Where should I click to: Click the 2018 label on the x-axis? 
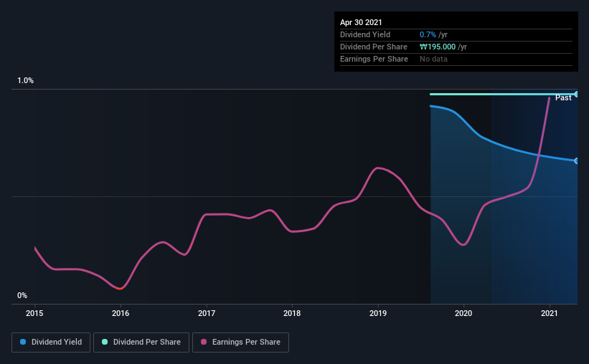[x=292, y=313]
